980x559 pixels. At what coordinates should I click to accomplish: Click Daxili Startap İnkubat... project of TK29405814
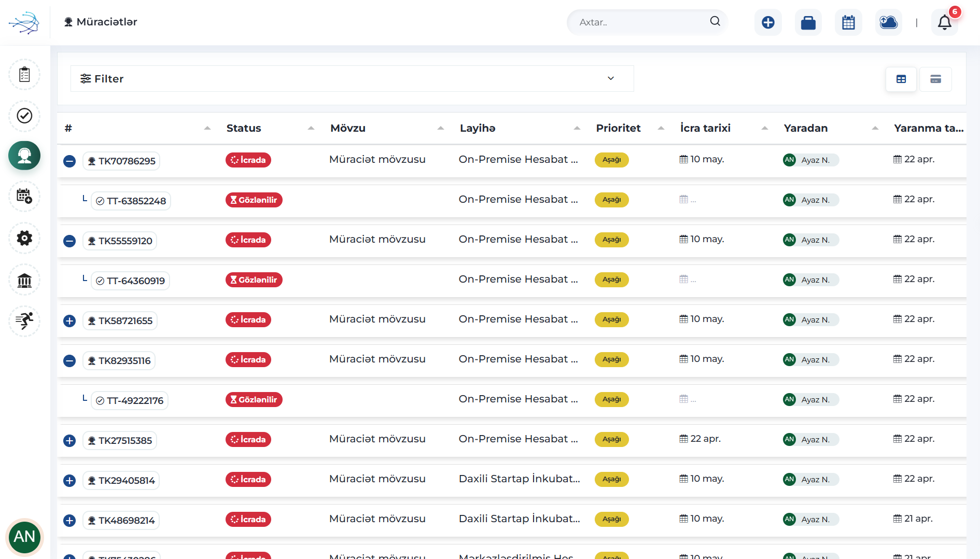coord(520,479)
